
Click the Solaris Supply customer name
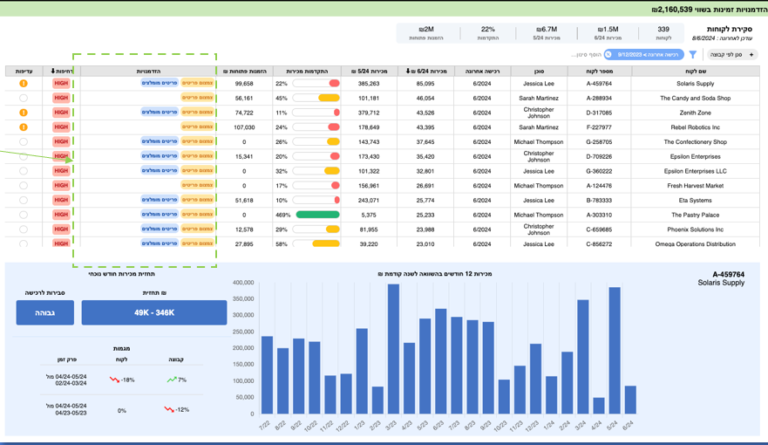[x=695, y=84]
